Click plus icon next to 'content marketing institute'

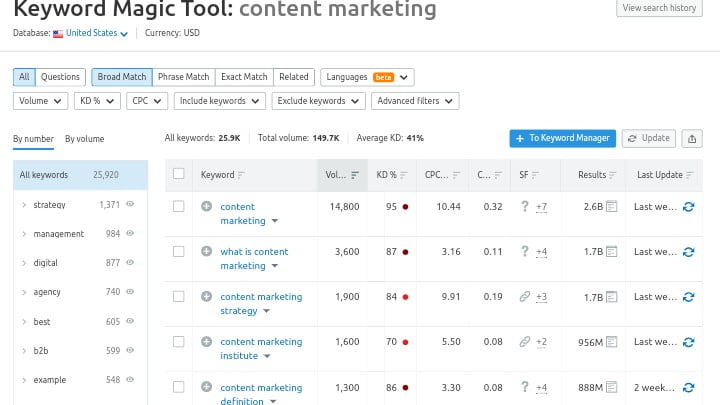(207, 342)
